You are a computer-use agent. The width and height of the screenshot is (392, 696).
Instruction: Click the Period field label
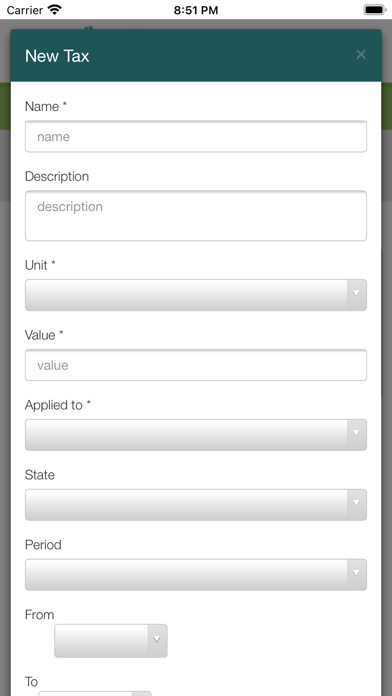coord(43,545)
